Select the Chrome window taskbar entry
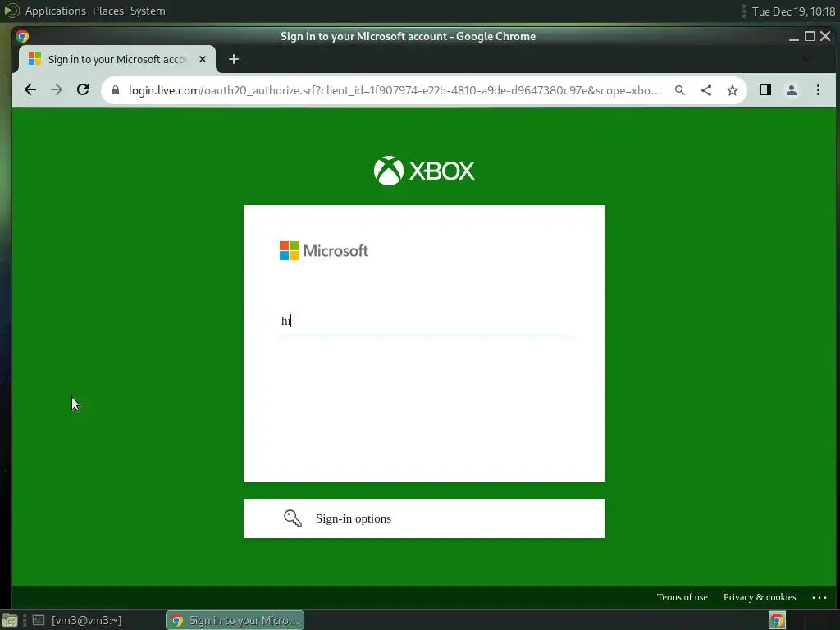The image size is (840, 630). [x=235, y=620]
